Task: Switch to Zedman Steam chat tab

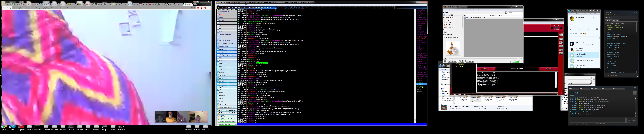Action: tap(607, 89)
